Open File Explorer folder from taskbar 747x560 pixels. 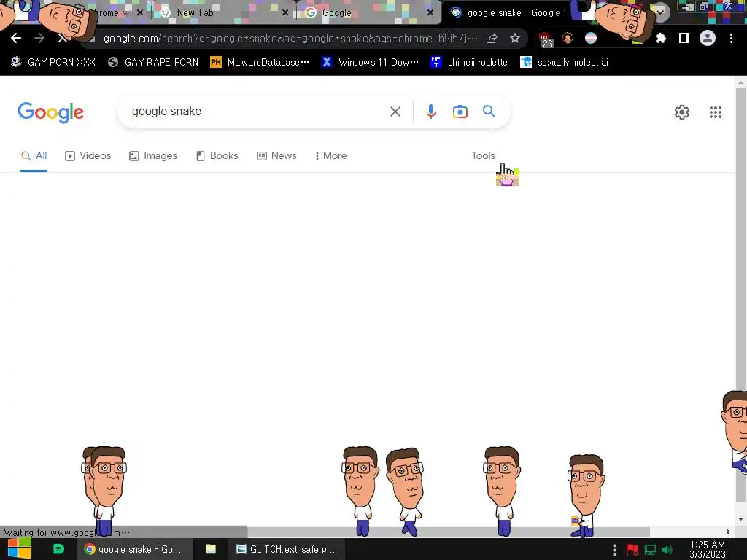(211, 549)
